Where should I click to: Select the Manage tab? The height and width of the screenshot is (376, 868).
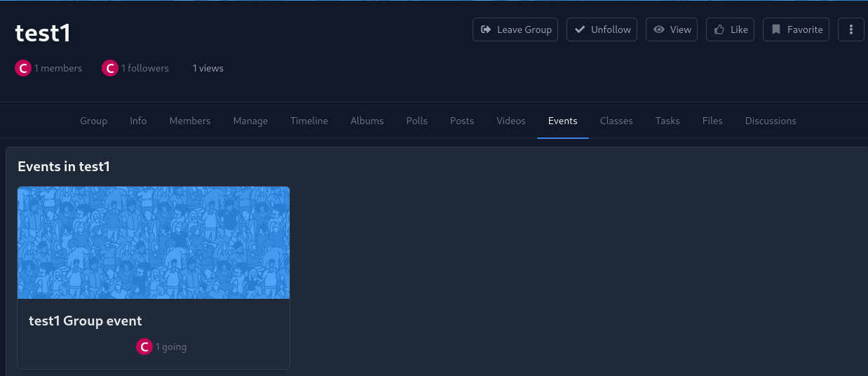point(250,121)
